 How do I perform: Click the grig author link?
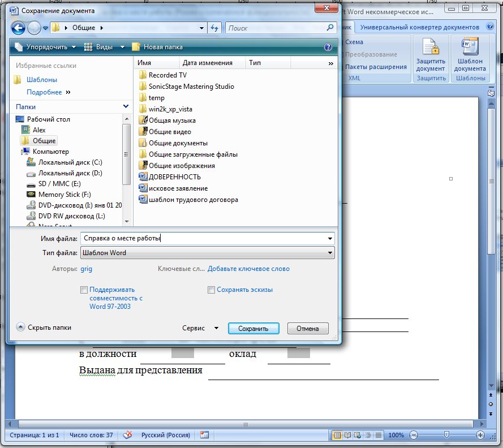87,269
